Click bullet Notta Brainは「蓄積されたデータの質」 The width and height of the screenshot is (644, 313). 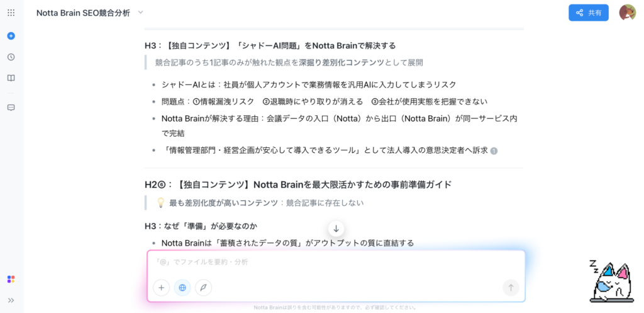(287, 243)
